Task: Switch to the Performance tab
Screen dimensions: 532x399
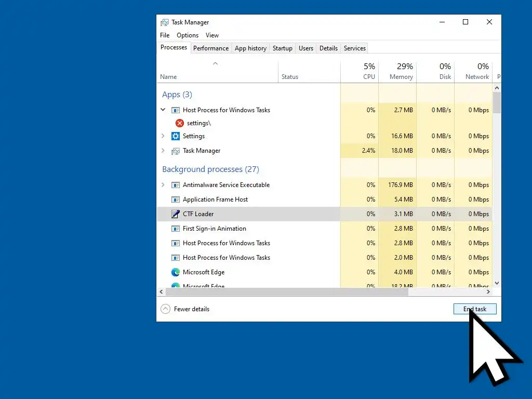Action: coord(211,48)
